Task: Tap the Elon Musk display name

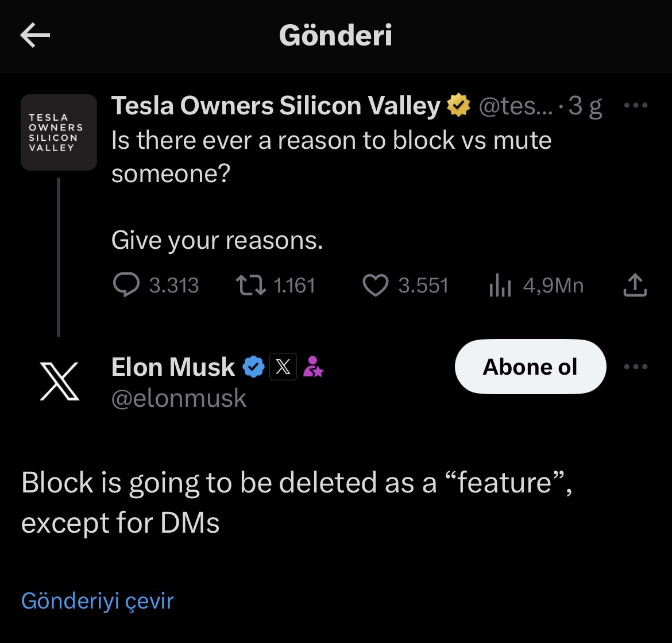Action: [173, 367]
